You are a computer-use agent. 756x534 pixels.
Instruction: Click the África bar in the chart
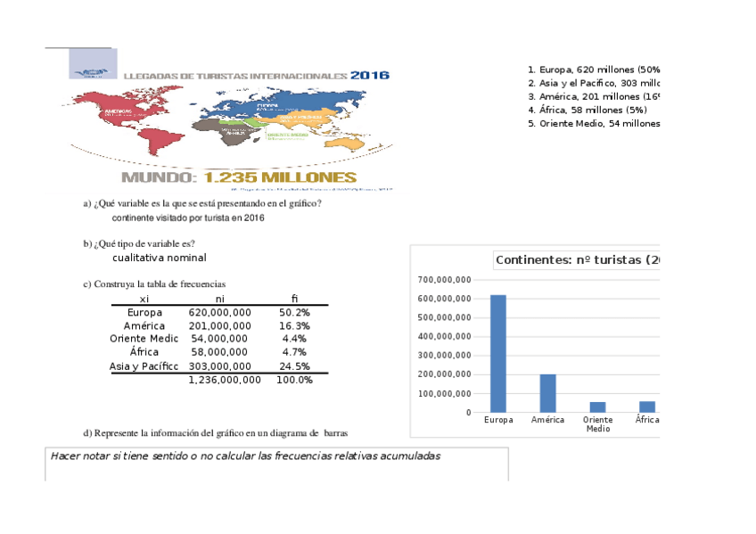coord(646,407)
